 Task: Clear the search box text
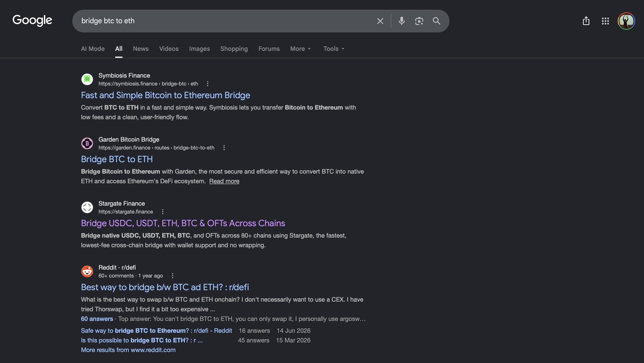[x=380, y=21]
